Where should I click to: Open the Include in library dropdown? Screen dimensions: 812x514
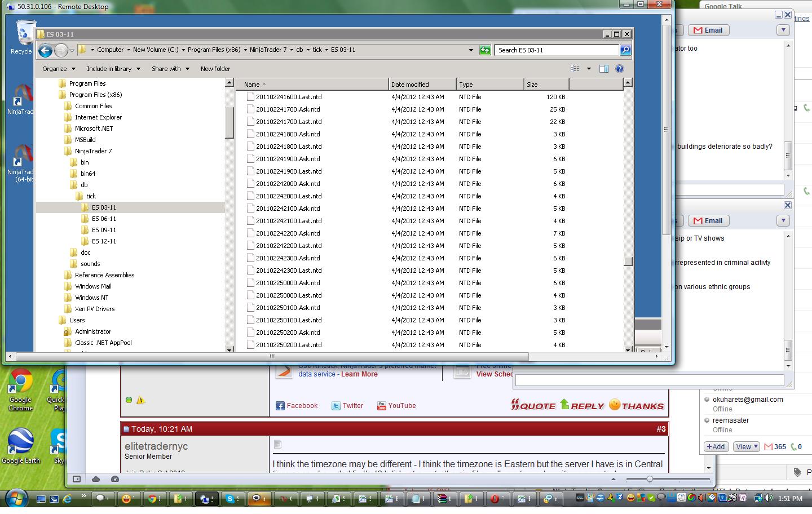pos(113,69)
